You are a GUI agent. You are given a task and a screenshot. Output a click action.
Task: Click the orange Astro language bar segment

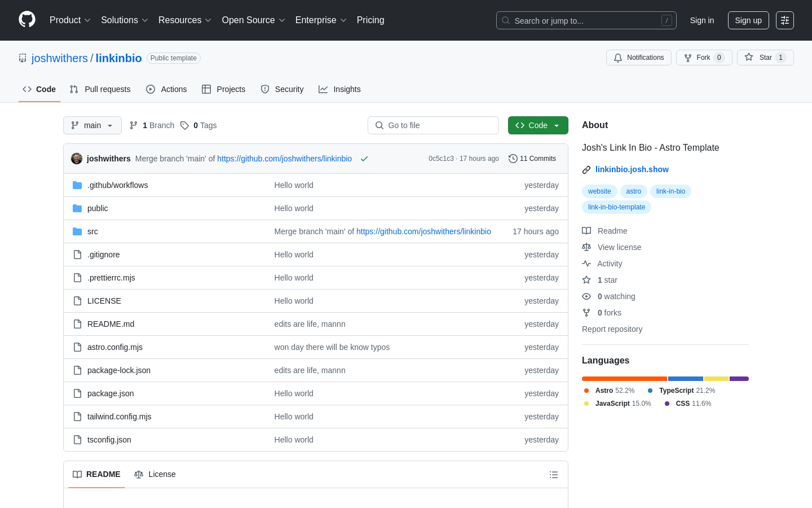tap(624, 379)
